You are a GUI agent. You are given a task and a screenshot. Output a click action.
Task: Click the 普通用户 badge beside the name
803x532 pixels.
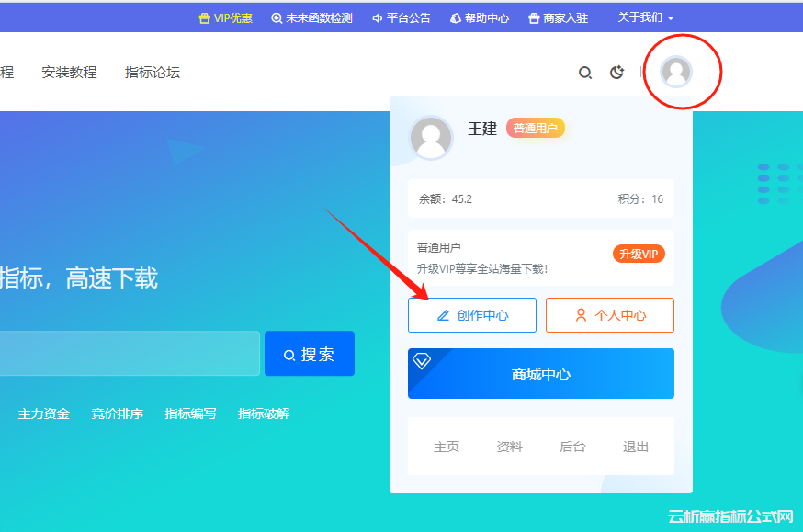535,128
